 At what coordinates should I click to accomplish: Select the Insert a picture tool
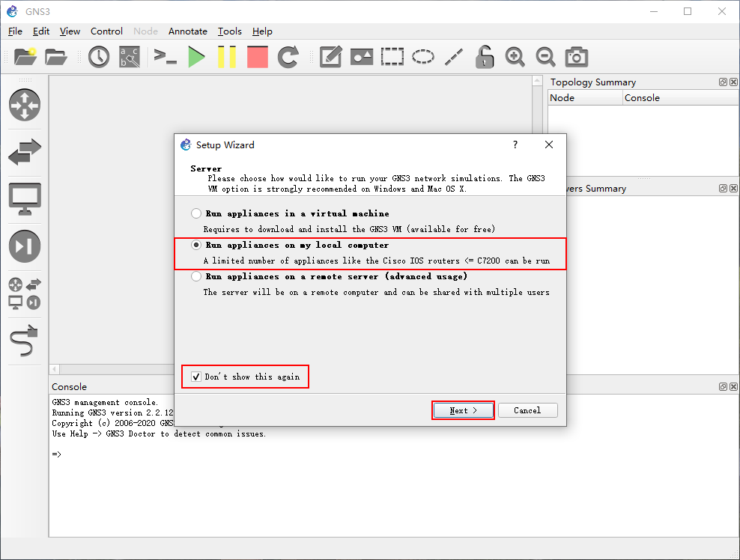(x=362, y=57)
